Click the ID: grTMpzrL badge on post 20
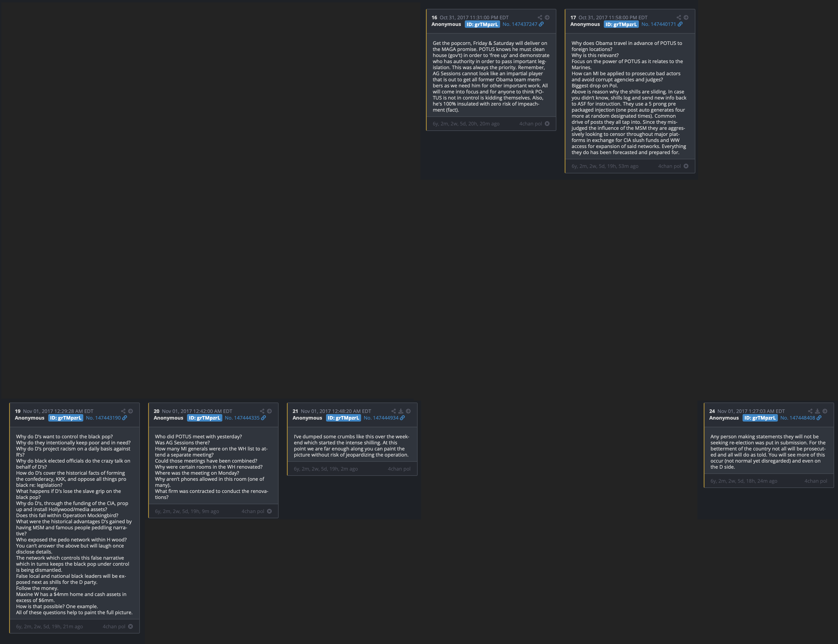Screen dimensions: 838x644 [204, 418]
